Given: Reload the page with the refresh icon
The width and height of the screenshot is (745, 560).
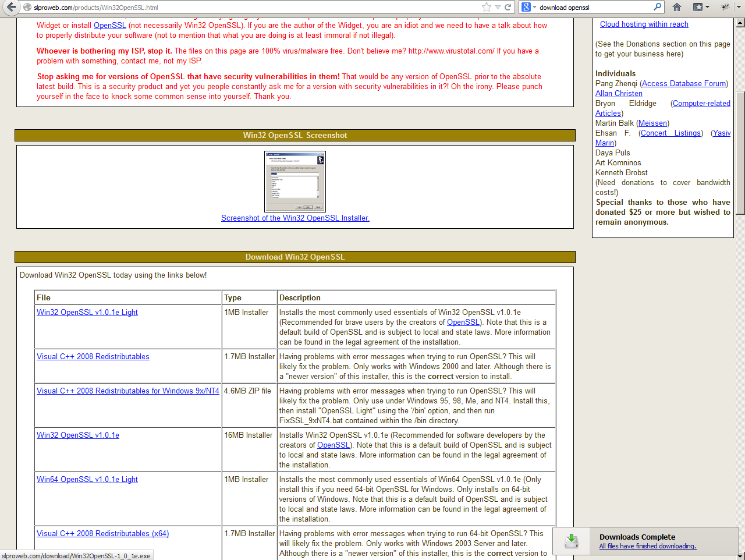Looking at the screenshot, I should pos(508,7).
